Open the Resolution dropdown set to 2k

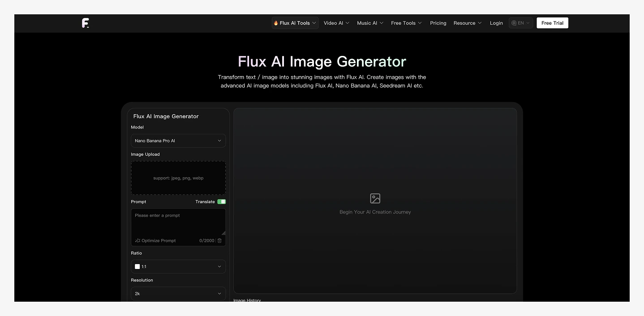click(x=178, y=294)
